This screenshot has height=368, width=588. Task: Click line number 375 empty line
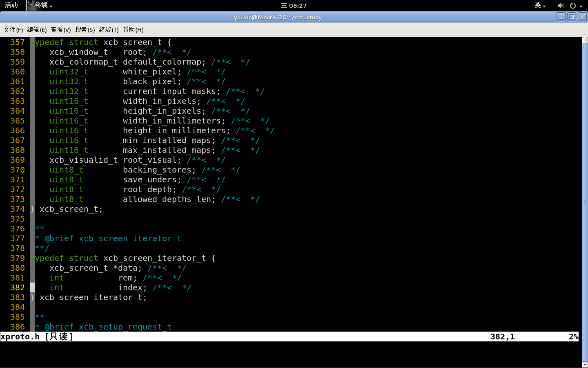click(18, 219)
